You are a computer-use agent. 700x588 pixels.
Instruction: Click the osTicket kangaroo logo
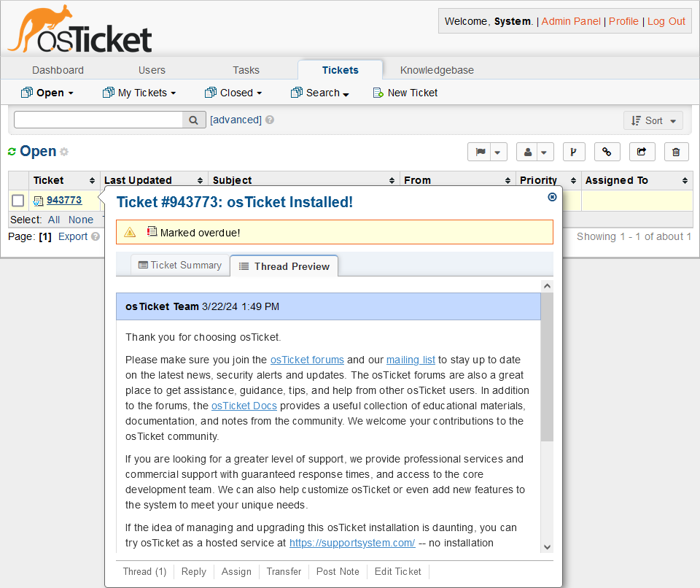tap(80, 29)
